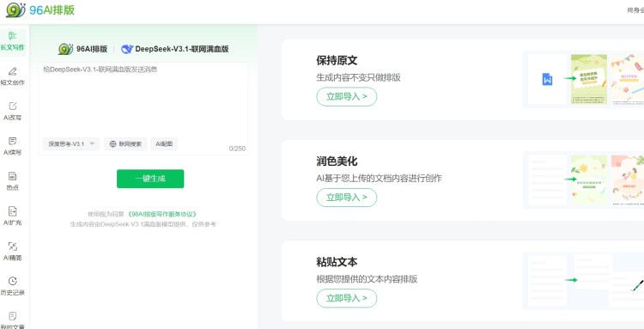Click the blue Word document icon
This screenshot has width=644, height=329.
pyautogui.click(x=547, y=79)
